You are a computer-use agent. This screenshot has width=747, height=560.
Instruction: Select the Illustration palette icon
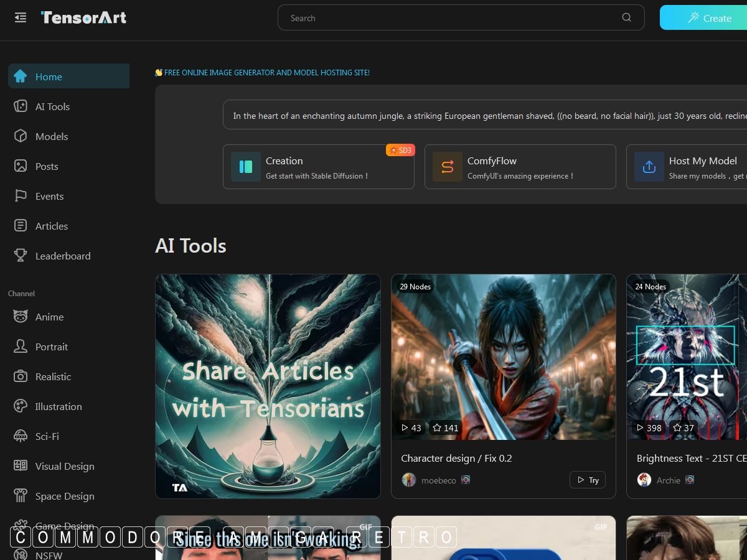pos(21,406)
